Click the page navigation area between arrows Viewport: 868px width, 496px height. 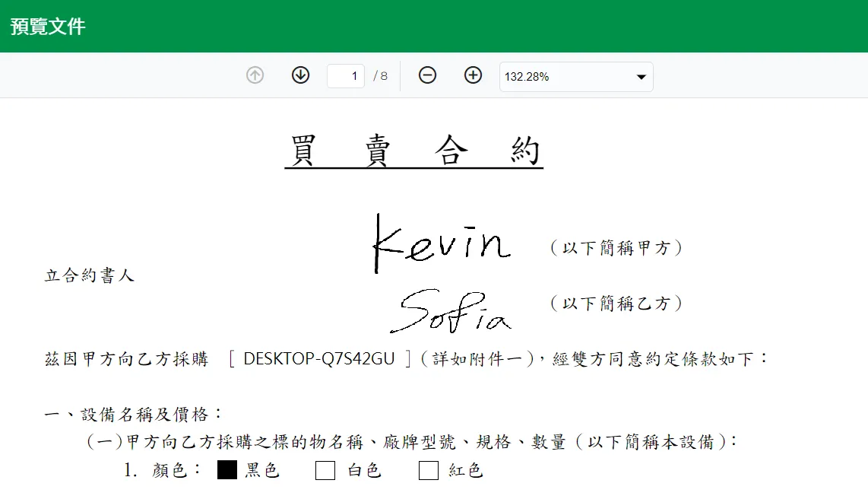point(346,75)
